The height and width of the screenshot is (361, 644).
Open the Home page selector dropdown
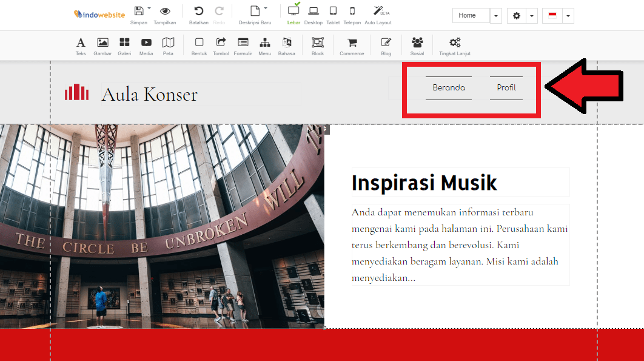[x=496, y=16]
